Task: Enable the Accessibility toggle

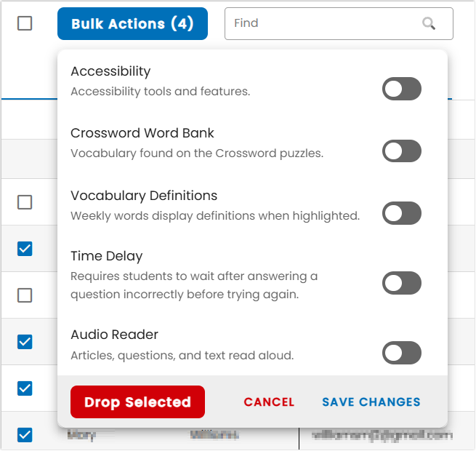Action: 402,89
